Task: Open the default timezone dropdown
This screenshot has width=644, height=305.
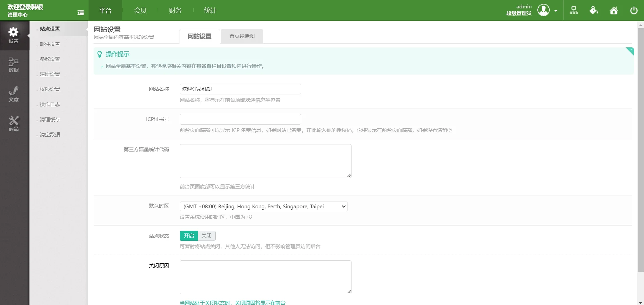Action: click(x=264, y=206)
